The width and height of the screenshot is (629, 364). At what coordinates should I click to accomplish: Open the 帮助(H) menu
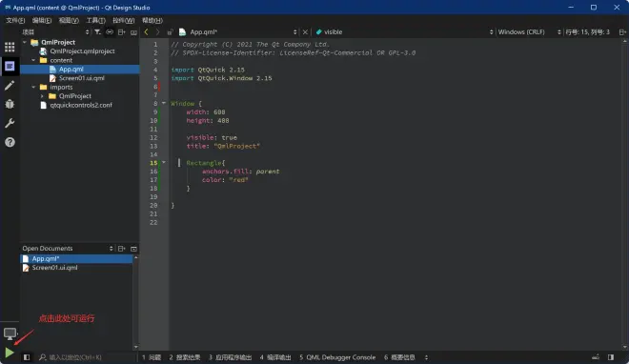tap(152, 20)
